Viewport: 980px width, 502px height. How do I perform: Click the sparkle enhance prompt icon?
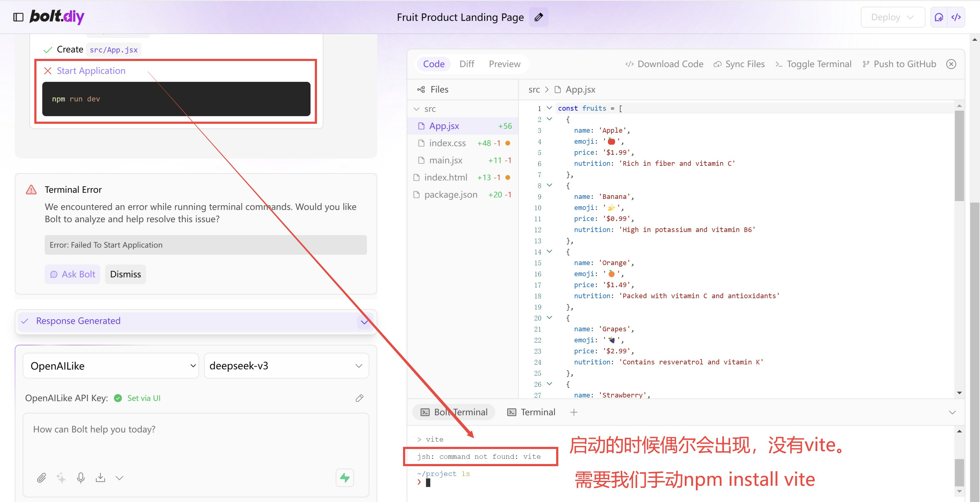pyautogui.click(x=61, y=478)
